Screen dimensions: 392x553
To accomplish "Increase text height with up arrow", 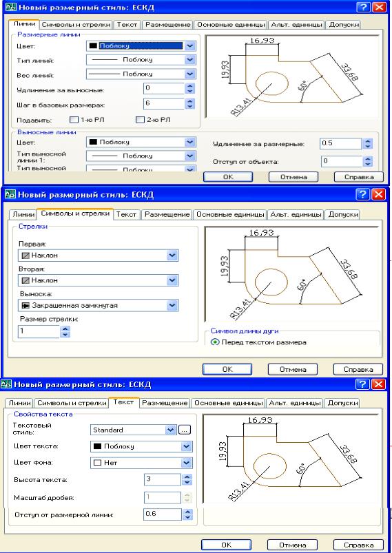I will pos(187,477).
